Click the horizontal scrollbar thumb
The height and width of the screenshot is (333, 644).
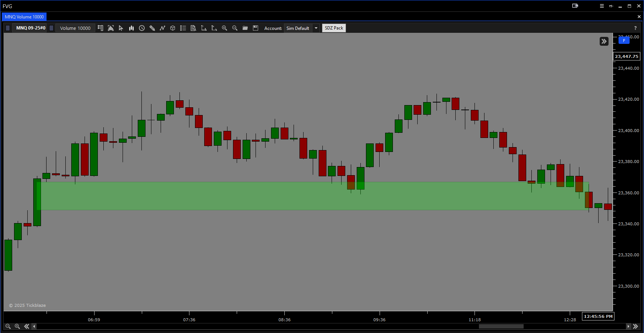click(501, 326)
